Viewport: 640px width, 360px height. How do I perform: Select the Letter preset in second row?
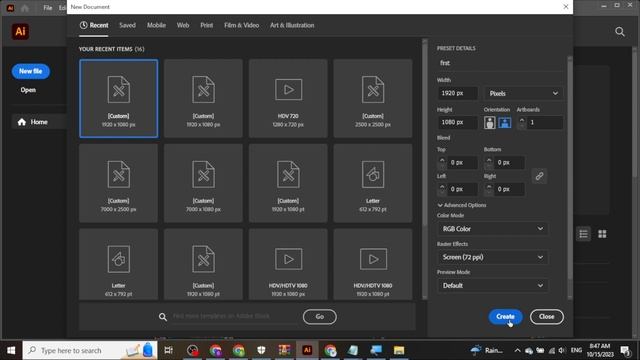(373, 183)
